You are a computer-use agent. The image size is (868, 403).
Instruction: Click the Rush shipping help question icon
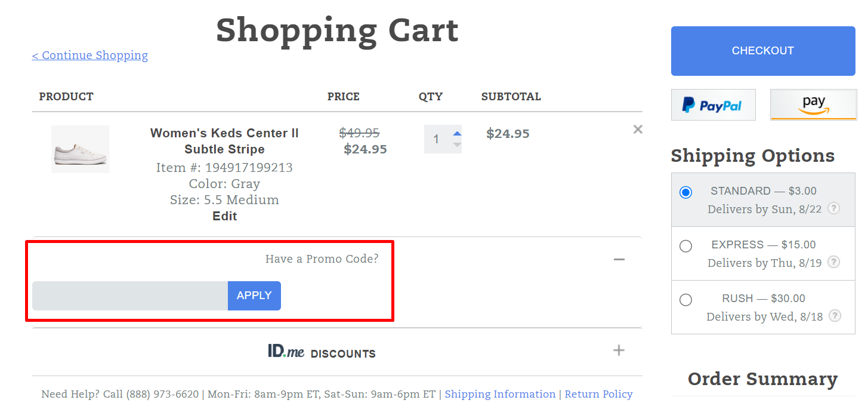point(835,316)
